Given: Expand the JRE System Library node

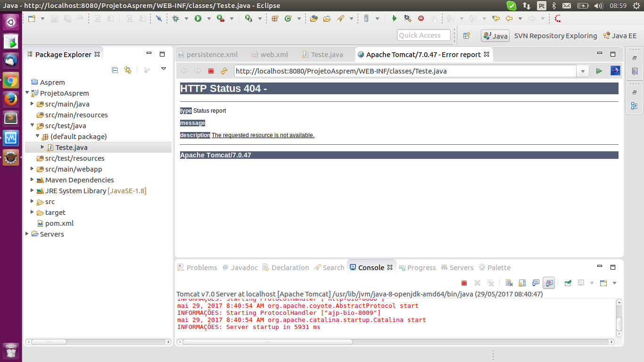Looking at the screenshot, I should 32,190.
